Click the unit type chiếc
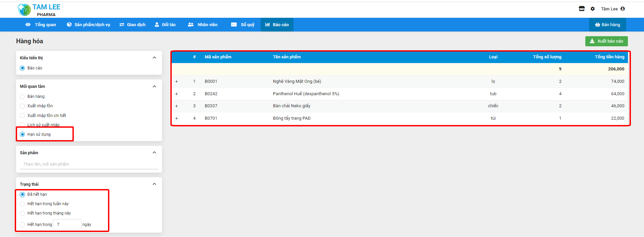The width and height of the screenshot is (644, 237). pyautogui.click(x=493, y=106)
